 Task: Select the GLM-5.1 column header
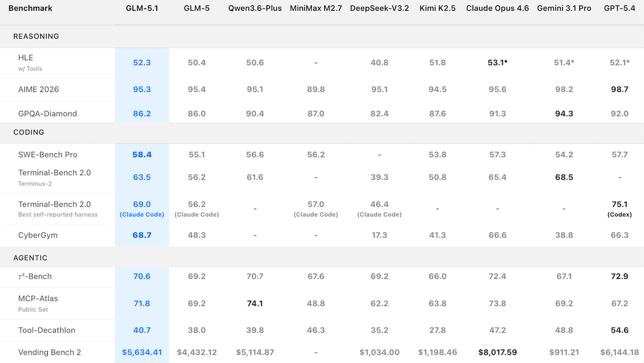tap(141, 8)
